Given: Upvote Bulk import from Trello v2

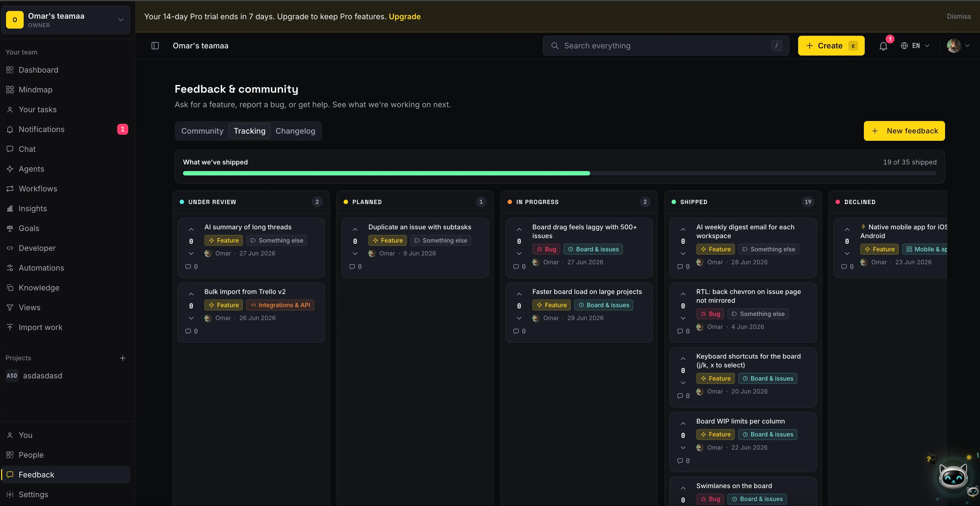Looking at the screenshot, I should coord(191,294).
